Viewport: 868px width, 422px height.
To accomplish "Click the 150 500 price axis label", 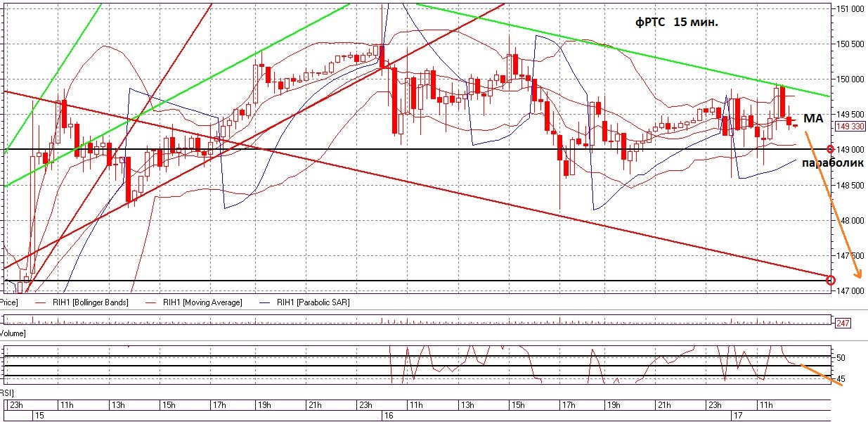I will pyautogui.click(x=849, y=44).
